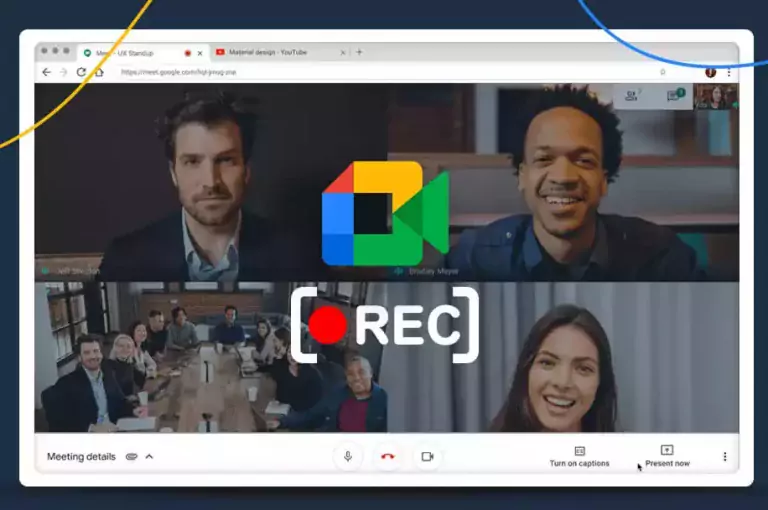Select the conference room video tile

pos(211,357)
